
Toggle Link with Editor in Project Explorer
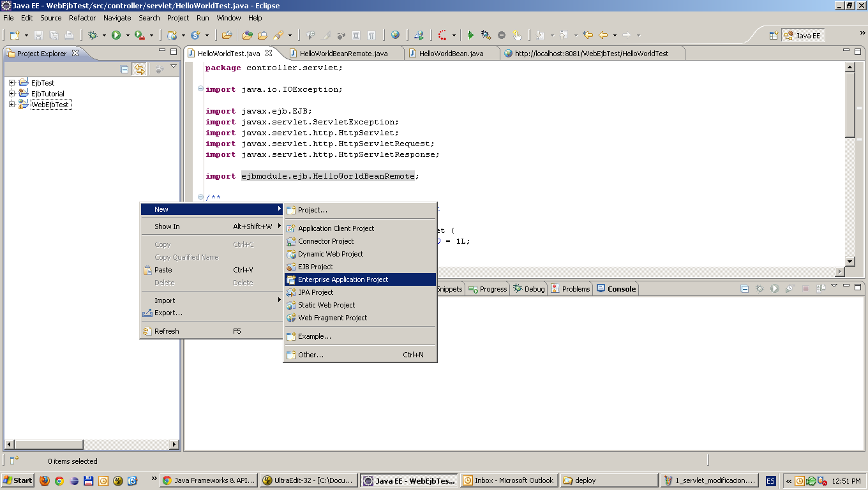coord(140,69)
